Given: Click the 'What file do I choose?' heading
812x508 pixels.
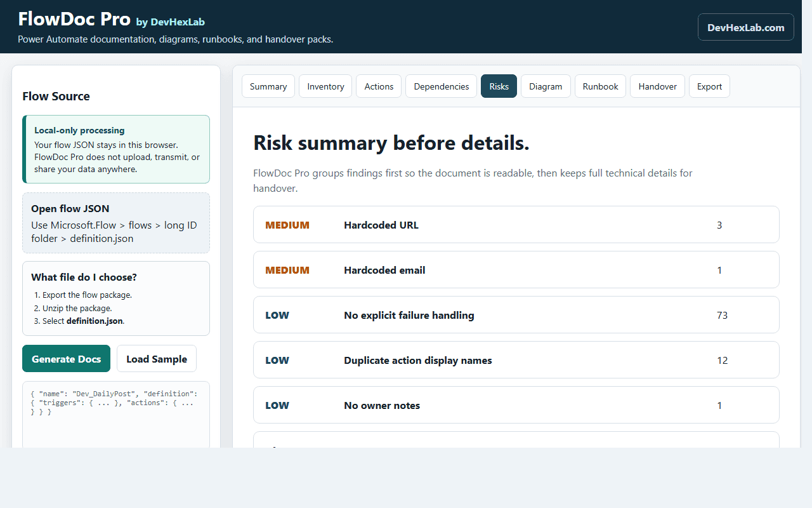Looking at the screenshot, I should 84,277.
